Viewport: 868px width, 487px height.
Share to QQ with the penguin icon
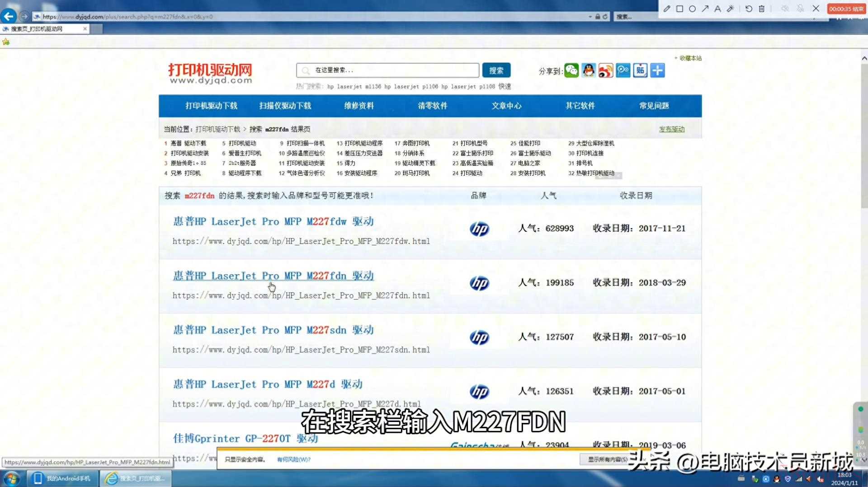pos(589,70)
